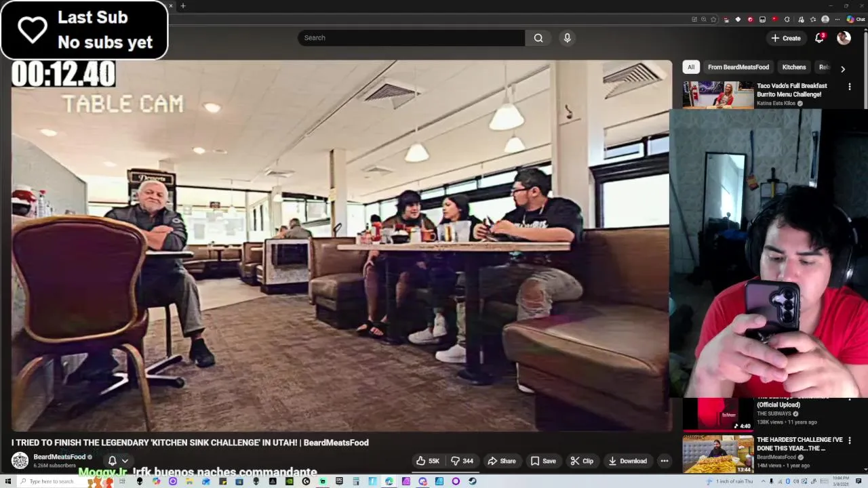The height and width of the screenshot is (488, 868).
Task: Open Taco Vado's video thumbnail
Action: pyautogui.click(x=717, y=95)
